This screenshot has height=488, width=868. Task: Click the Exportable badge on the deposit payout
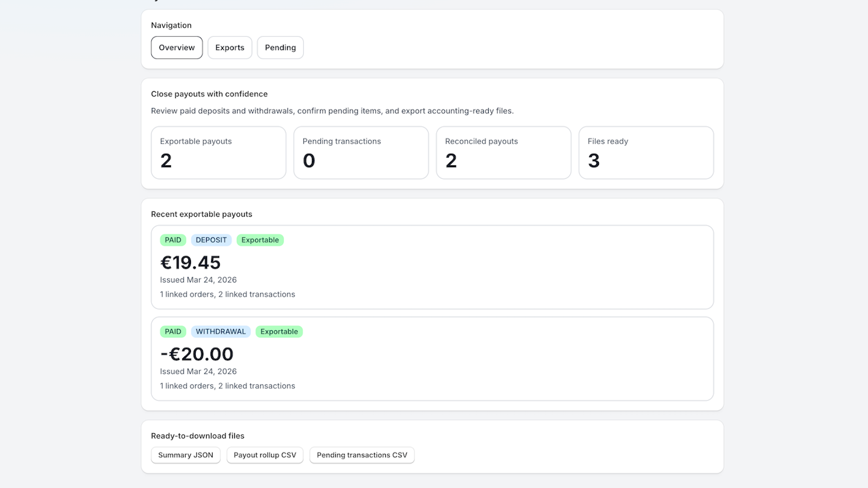[x=260, y=240]
